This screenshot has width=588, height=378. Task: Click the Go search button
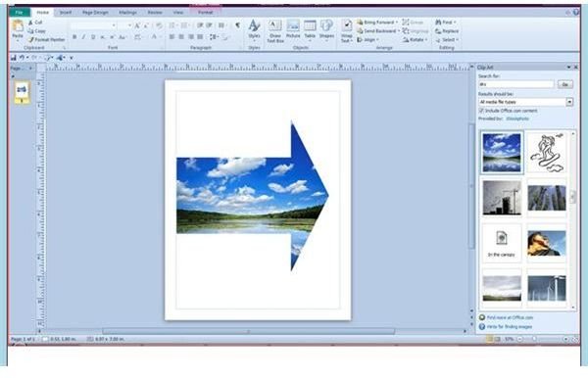click(565, 84)
